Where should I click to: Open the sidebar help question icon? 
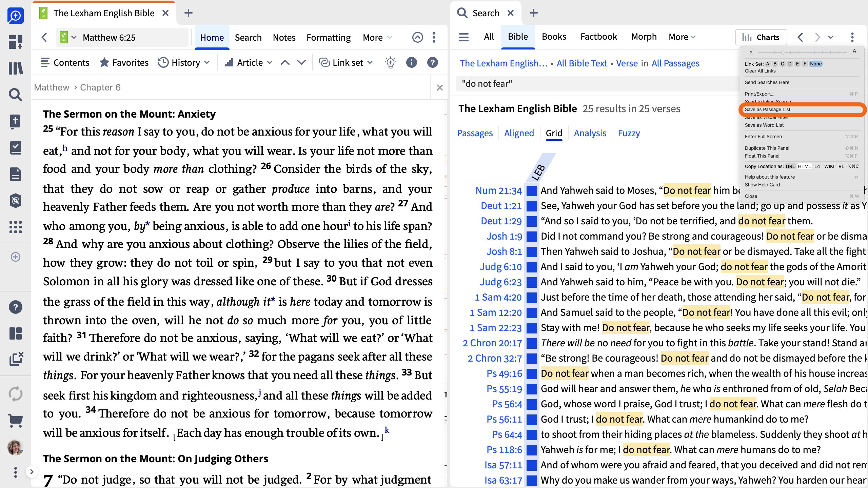[x=16, y=307]
